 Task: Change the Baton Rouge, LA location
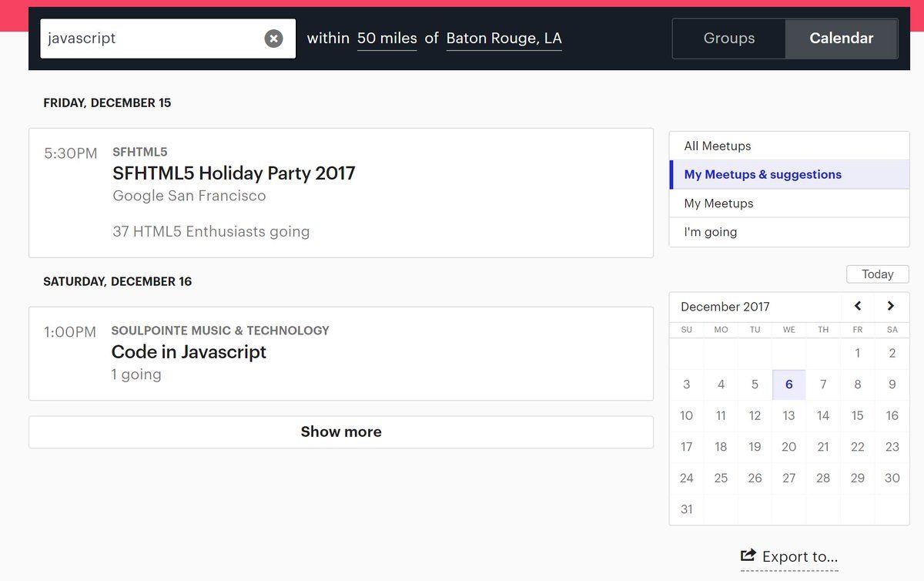[x=504, y=39]
